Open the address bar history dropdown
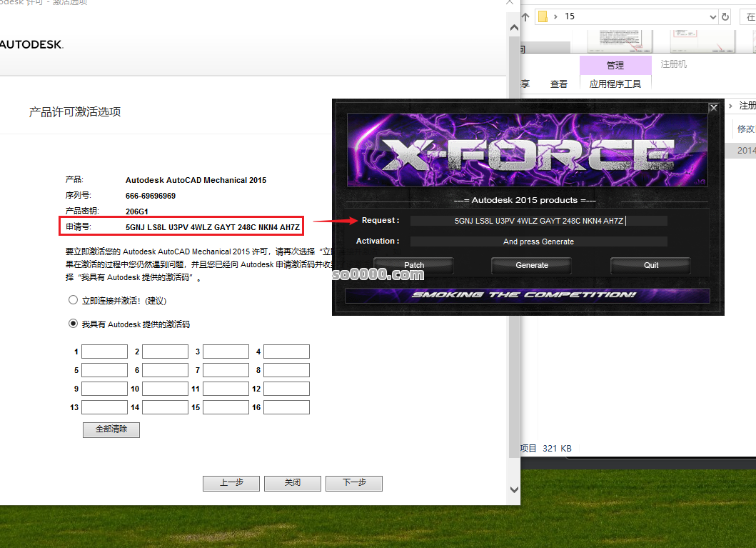 click(x=712, y=16)
